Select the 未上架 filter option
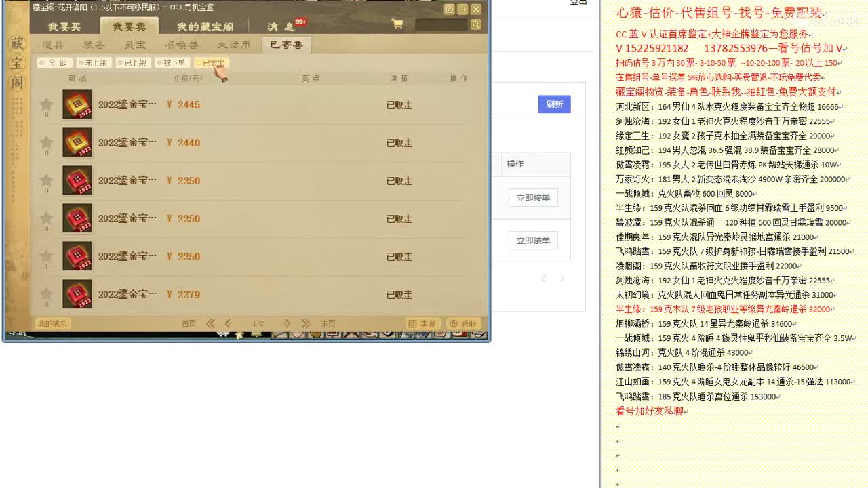This screenshot has height=488, width=868. tap(94, 62)
